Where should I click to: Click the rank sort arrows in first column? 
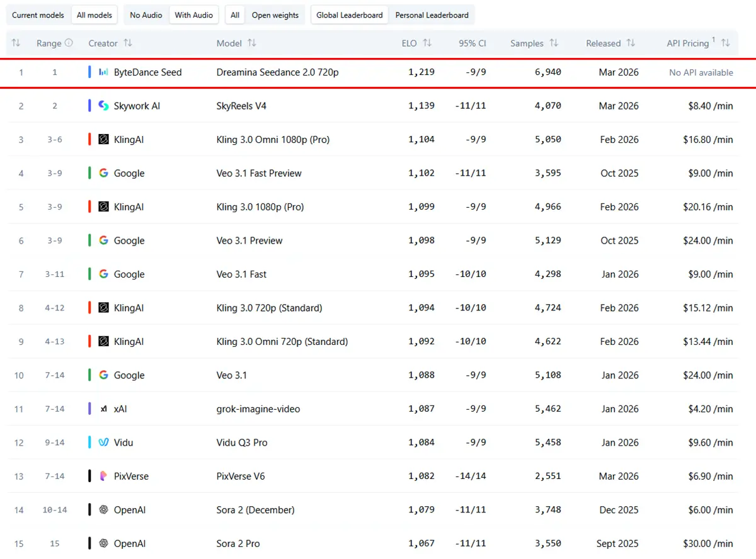(16, 43)
